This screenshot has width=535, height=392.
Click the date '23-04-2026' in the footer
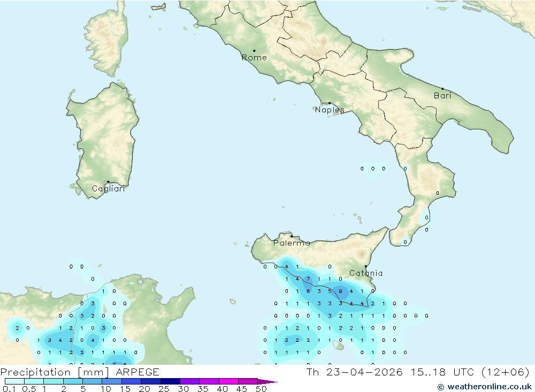point(364,372)
